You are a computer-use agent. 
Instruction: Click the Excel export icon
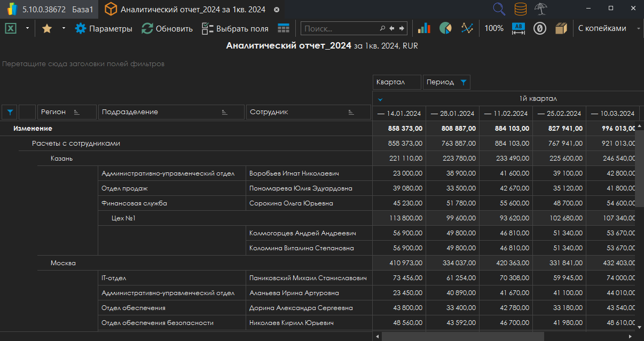[11, 29]
